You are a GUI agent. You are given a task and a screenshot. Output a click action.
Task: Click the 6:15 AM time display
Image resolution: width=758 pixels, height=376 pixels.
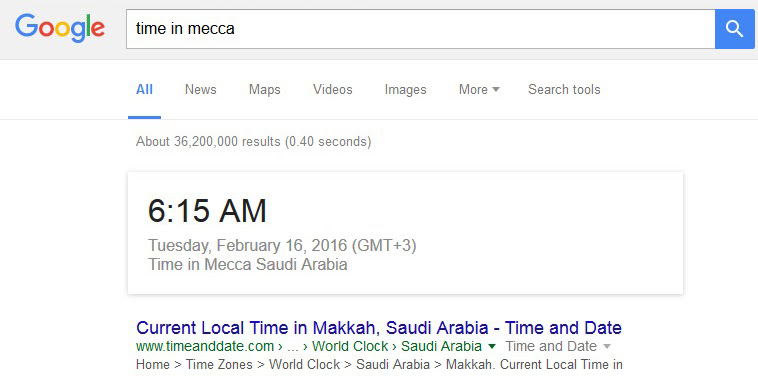pyautogui.click(x=207, y=211)
